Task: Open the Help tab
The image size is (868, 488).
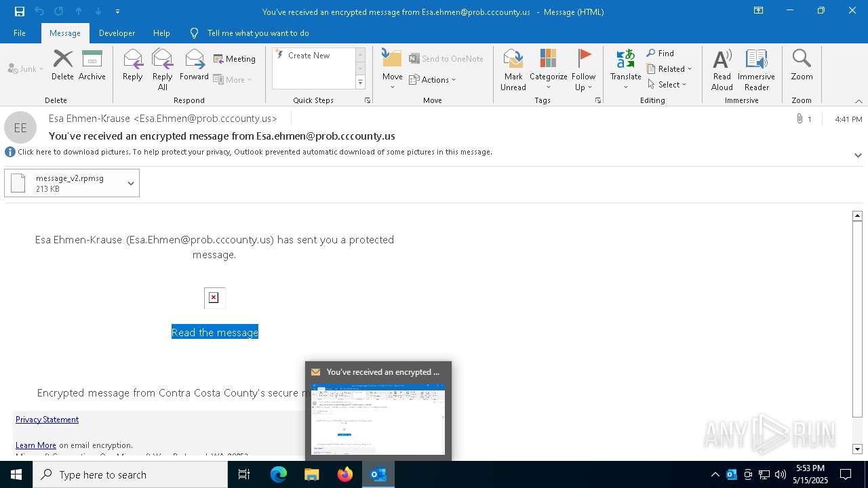Action: [x=161, y=33]
